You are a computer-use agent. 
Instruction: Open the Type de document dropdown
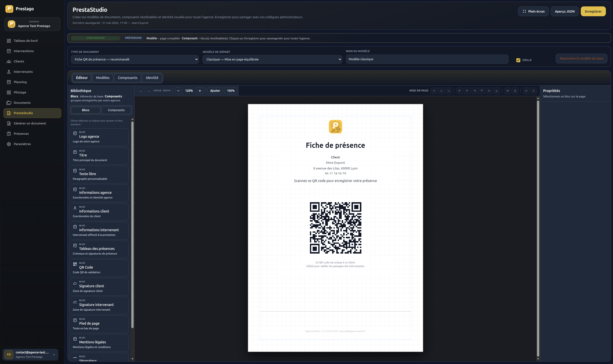click(x=135, y=59)
